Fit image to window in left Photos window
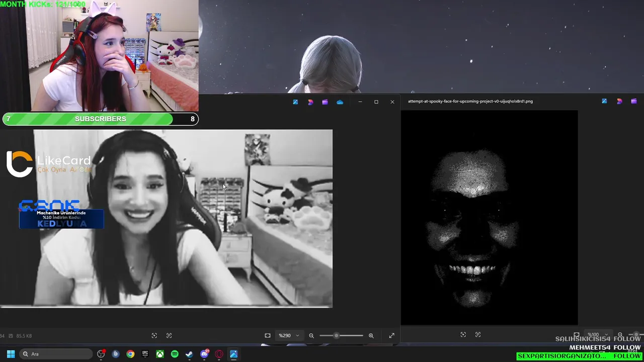 pos(268,335)
